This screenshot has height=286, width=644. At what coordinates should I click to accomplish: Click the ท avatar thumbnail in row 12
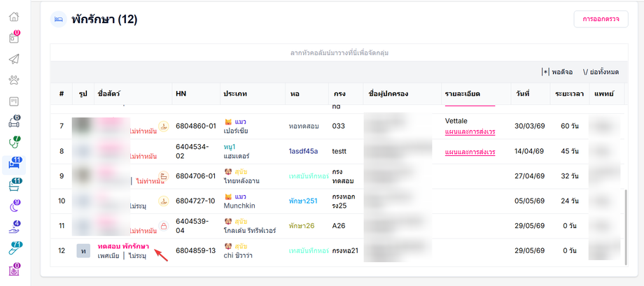pos(83,251)
